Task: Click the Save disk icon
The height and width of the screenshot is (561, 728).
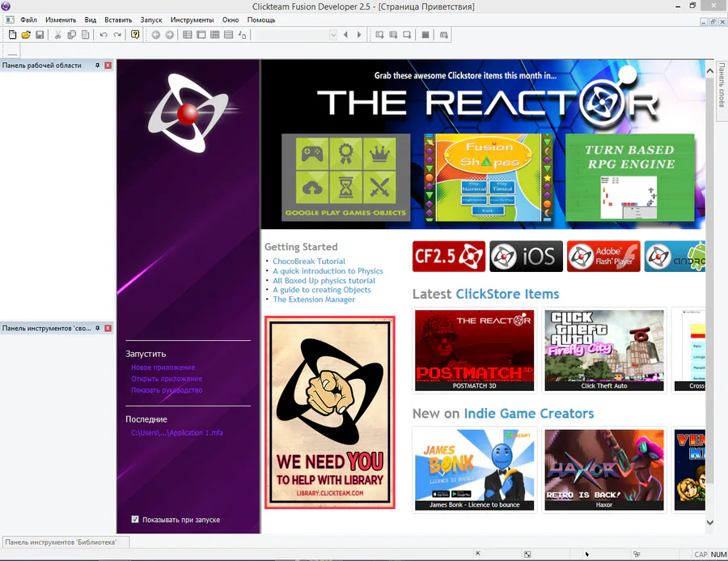Action: pyautogui.click(x=40, y=35)
